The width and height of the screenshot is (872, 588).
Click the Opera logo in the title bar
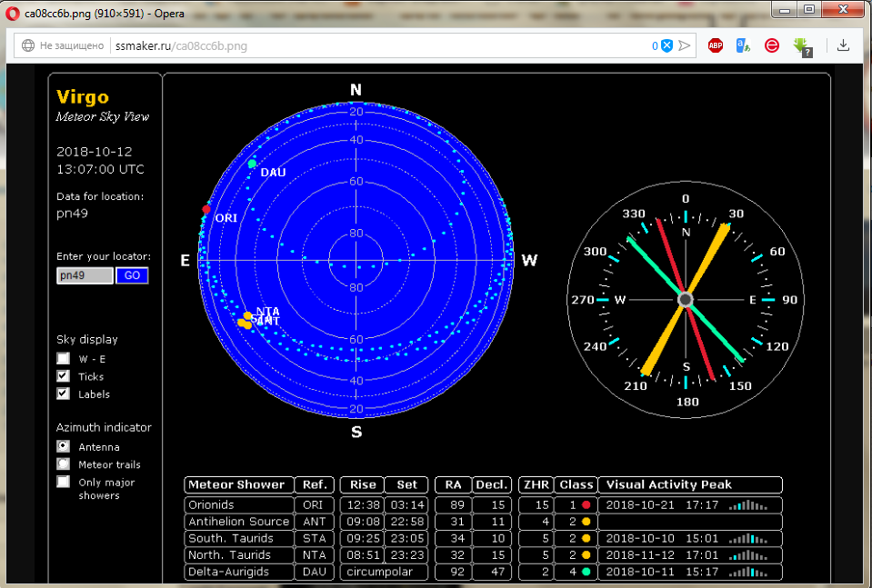(x=12, y=14)
